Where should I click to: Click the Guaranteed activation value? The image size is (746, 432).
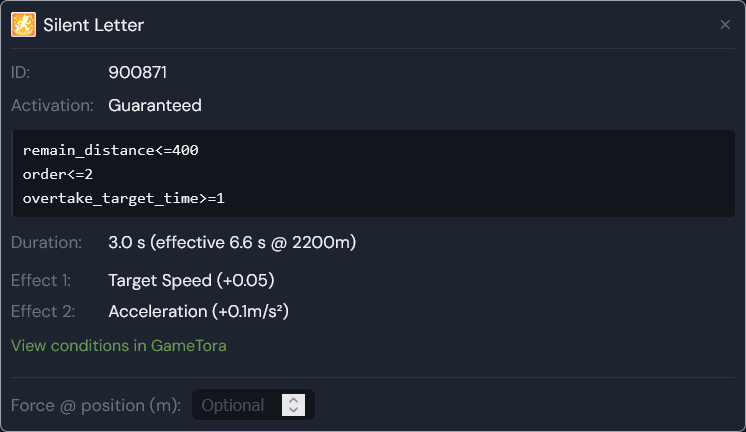click(155, 105)
